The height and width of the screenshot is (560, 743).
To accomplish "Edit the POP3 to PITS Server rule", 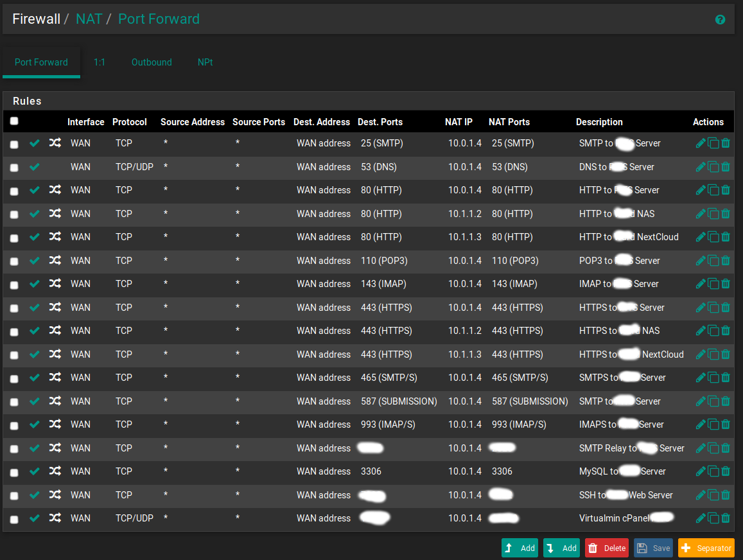I will pos(701,261).
